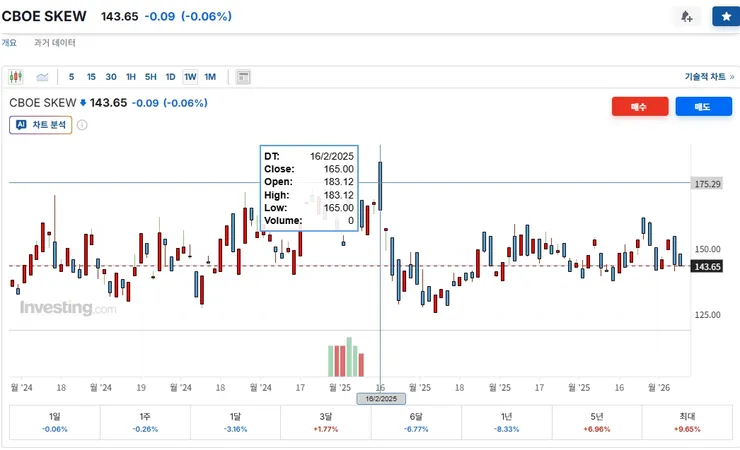Click the DT 16/2/2025 tooltip row

[309, 156]
